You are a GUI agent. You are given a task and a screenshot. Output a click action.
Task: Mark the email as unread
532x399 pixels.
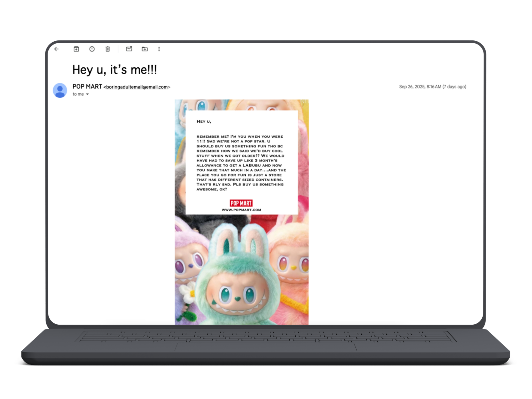pos(129,49)
